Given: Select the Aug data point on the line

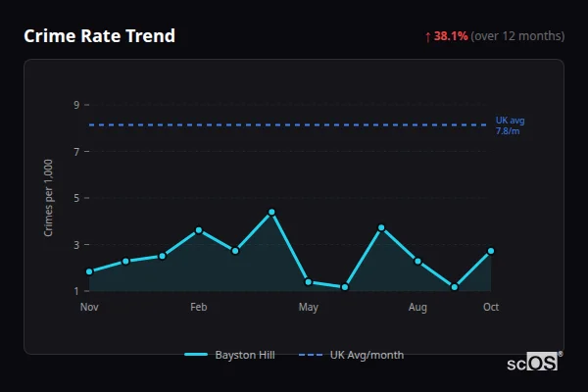Looking at the screenshot, I should tap(417, 261).
